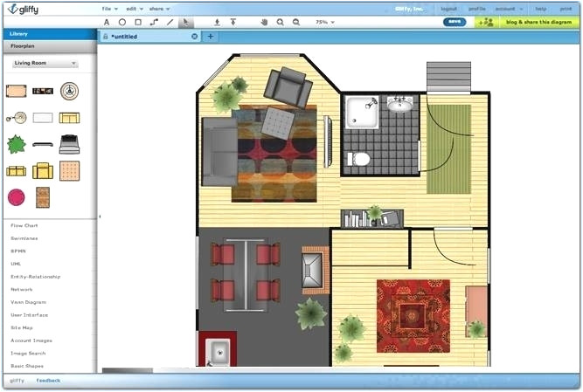Select the ellipse shape tool
Viewport: 583px width, 392px height.
[x=122, y=22]
